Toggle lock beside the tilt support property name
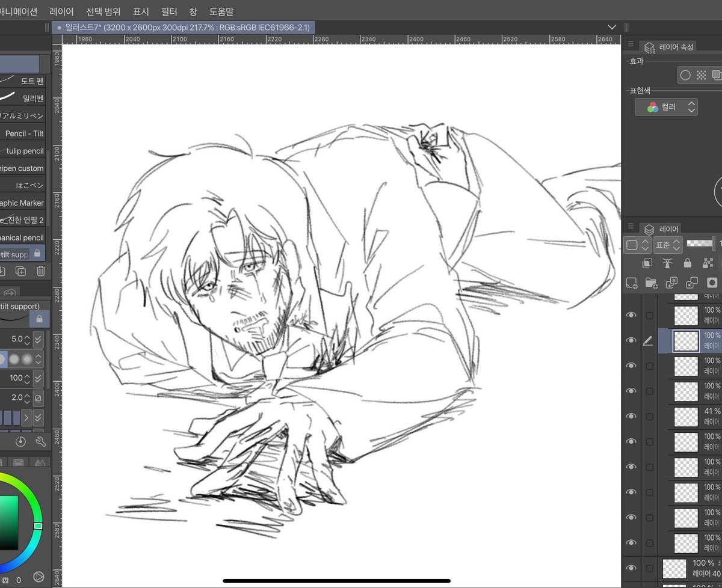This screenshot has width=722, height=588. (40, 319)
